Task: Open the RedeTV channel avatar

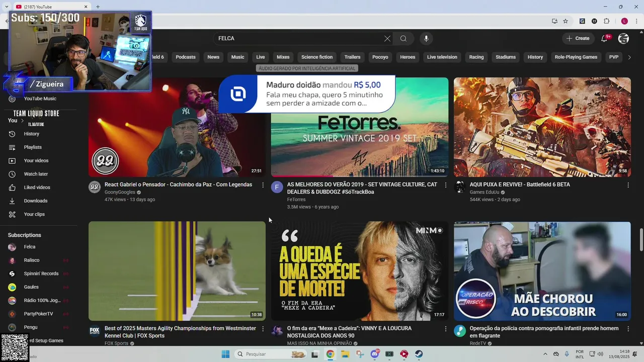Action: click(x=460, y=331)
